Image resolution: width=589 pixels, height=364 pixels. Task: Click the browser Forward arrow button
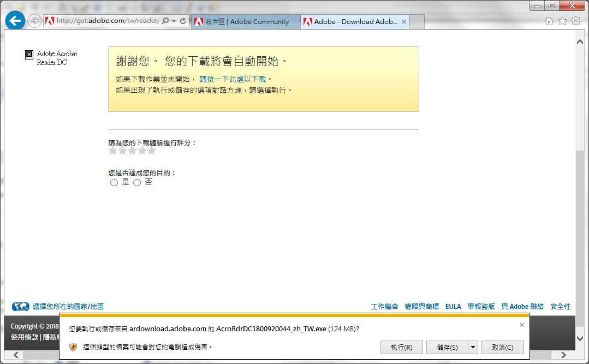pos(34,21)
